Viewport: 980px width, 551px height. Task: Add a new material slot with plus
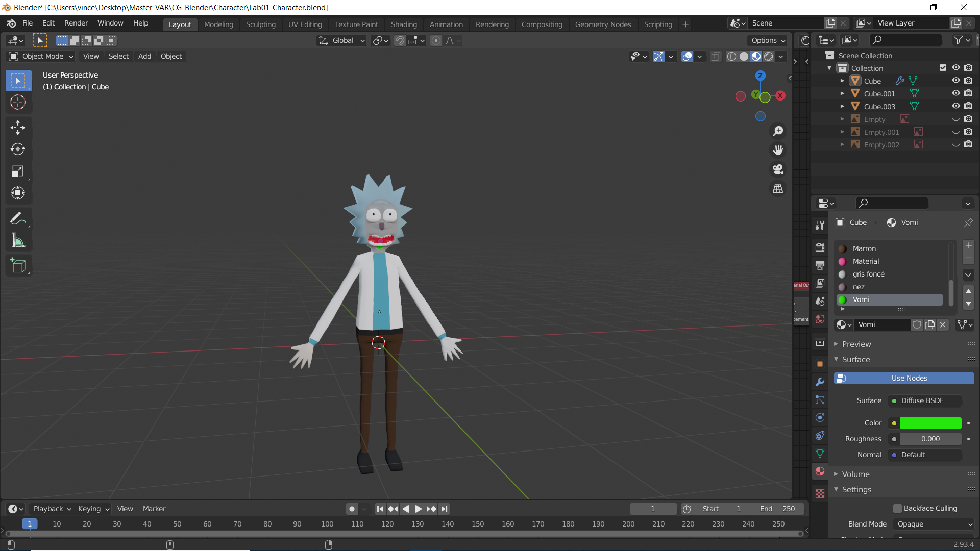968,245
